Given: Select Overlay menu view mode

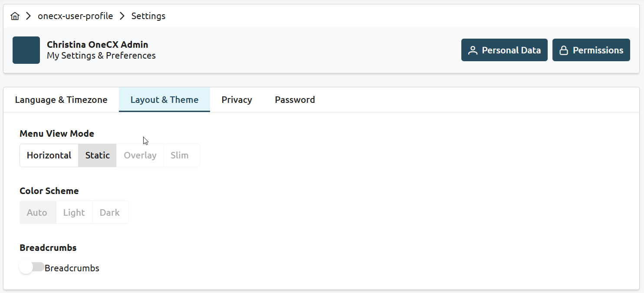Looking at the screenshot, I should tap(140, 155).
